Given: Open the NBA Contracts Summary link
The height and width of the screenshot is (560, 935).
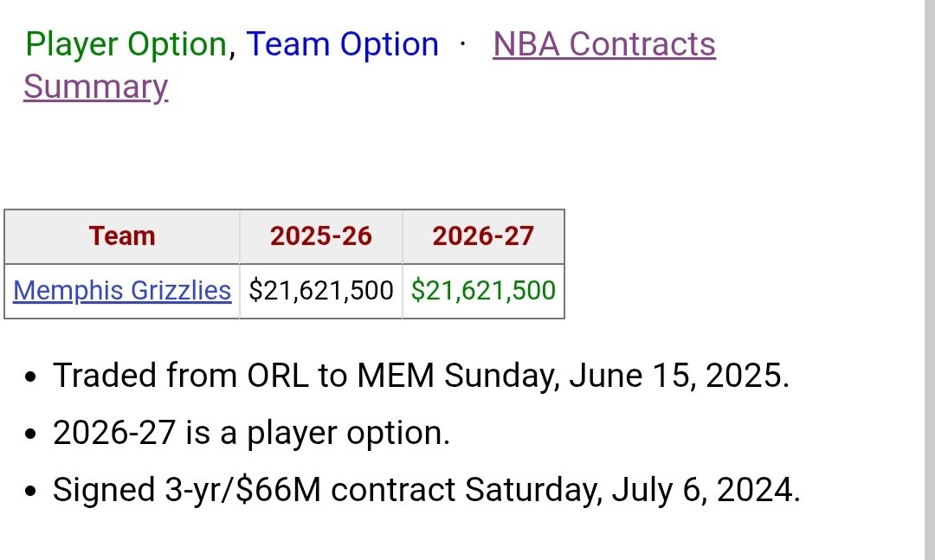Looking at the screenshot, I should coord(603,44).
